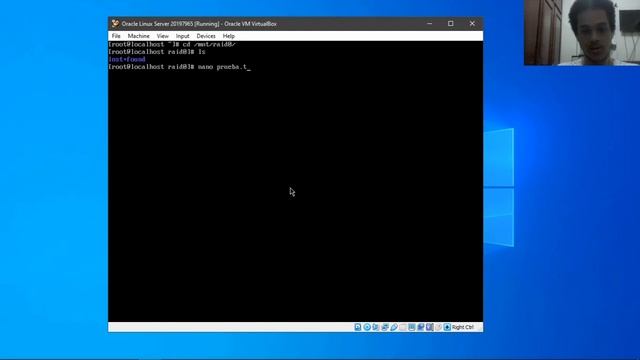The image size is (640, 360).
Task: Open the Input menu
Action: coord(182,36)
